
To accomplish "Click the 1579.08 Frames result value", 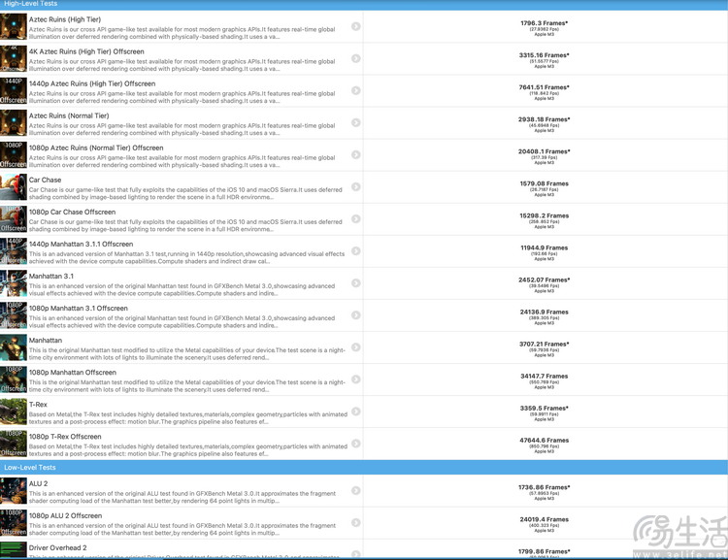I will [545, 183].
